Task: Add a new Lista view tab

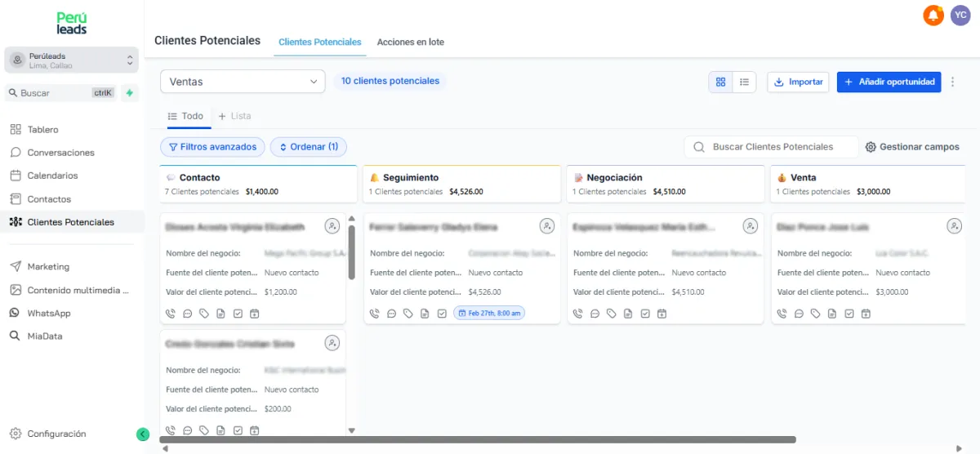Action: point(234,116)
